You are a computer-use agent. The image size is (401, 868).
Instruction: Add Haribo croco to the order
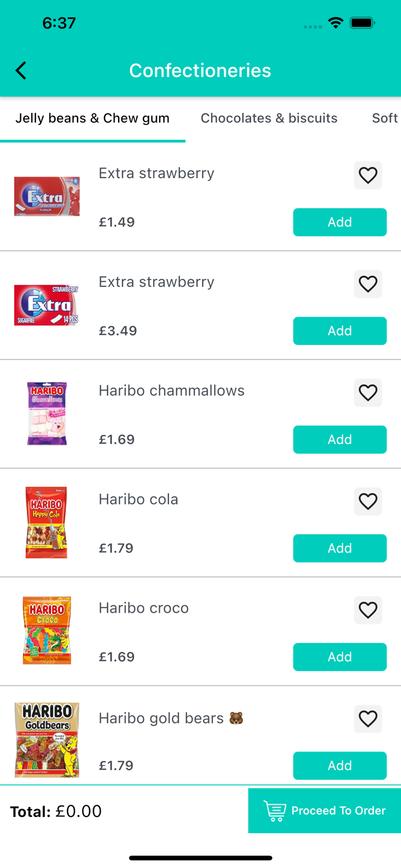[x=340, y=657]
